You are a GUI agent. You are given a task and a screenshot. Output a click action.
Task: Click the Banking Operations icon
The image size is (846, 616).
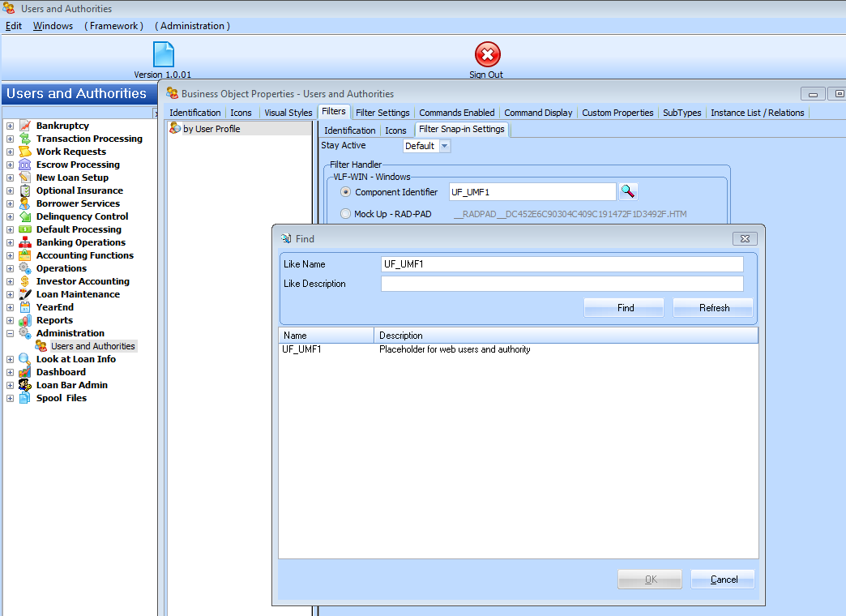click(x=24, y=242)
